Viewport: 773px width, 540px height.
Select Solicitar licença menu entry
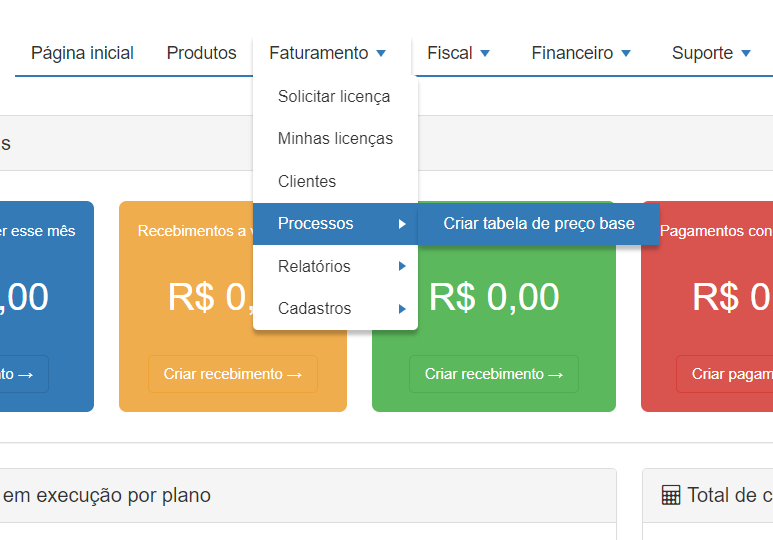point(334,97)
